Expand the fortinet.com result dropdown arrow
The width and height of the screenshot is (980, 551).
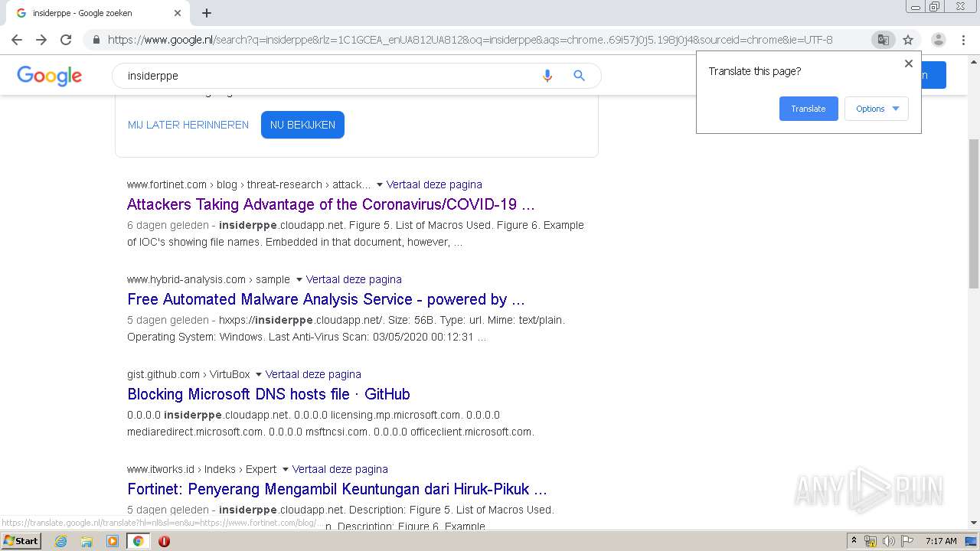coord(379,184)
